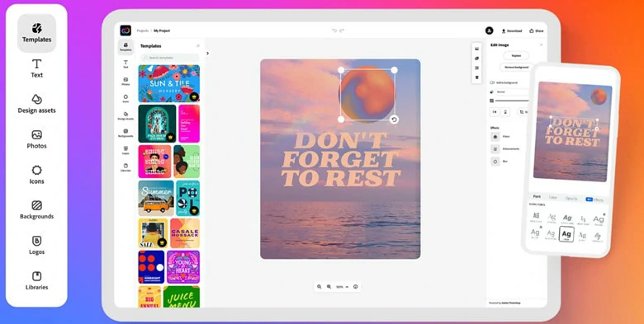Open the Opacity tab on the phone
The height and width of the screenshot is (324, 644).
(571, 199)
